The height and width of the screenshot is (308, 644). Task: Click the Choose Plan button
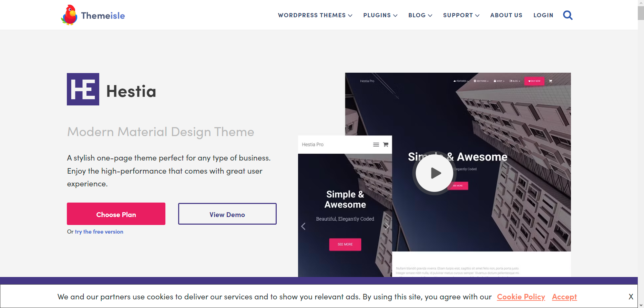tap(116, 214)
